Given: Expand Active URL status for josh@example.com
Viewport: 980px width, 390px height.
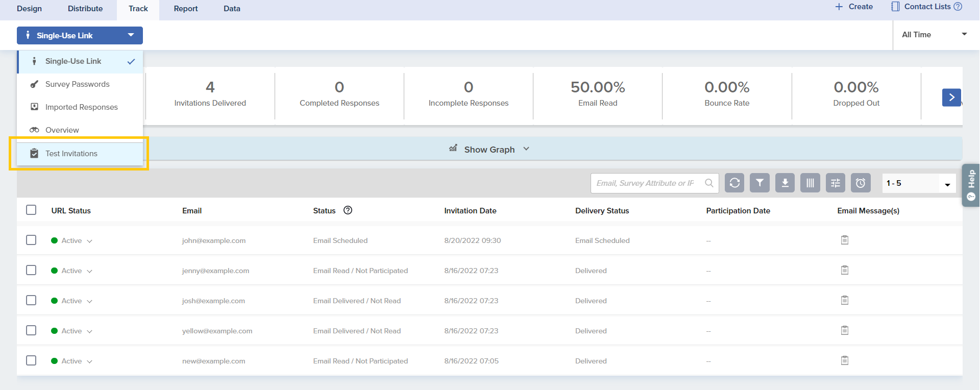Looking at the screenshot, I should (89, 301).
